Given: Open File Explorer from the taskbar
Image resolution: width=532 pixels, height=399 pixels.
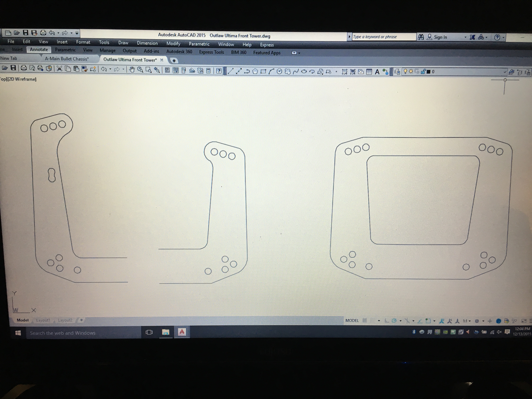Looking at the screenshot, I should 165,332.
